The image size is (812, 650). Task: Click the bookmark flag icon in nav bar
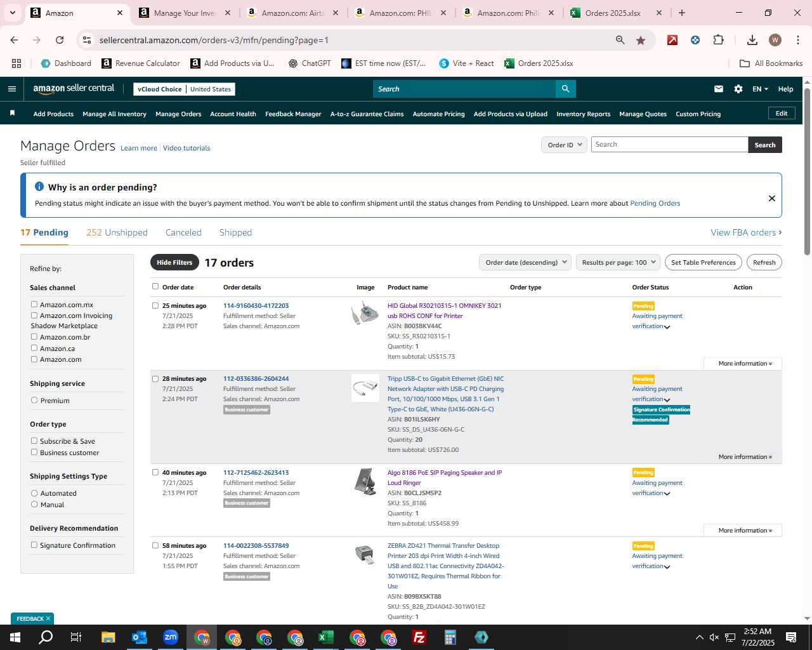(12, 113)
